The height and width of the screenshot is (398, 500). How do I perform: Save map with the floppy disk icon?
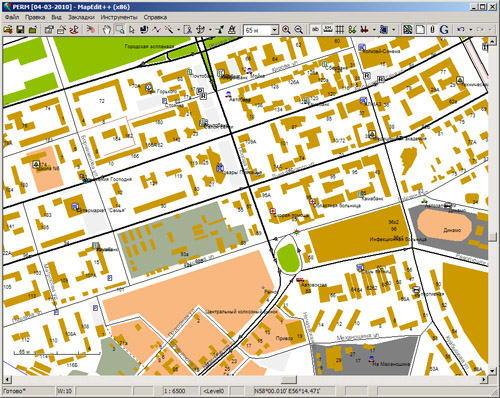(x=20, y=30)
